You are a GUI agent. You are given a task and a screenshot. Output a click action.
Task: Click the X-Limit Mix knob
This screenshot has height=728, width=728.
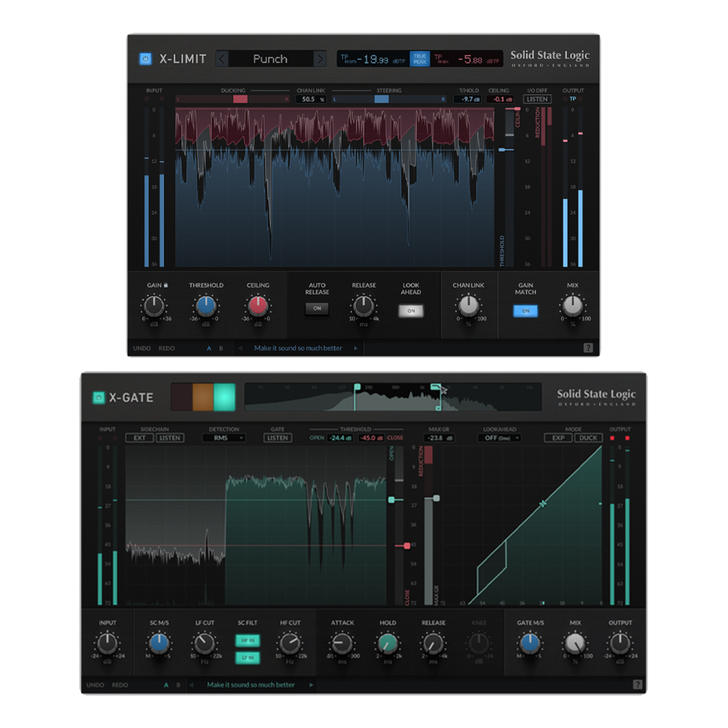tap(573, 306)
